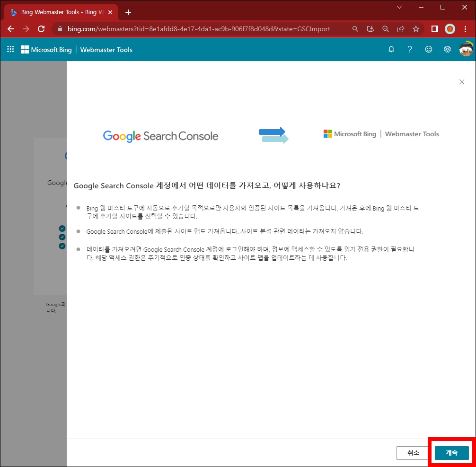Open the notifications bell in Webmaster Tools

(x=391, y=49)
